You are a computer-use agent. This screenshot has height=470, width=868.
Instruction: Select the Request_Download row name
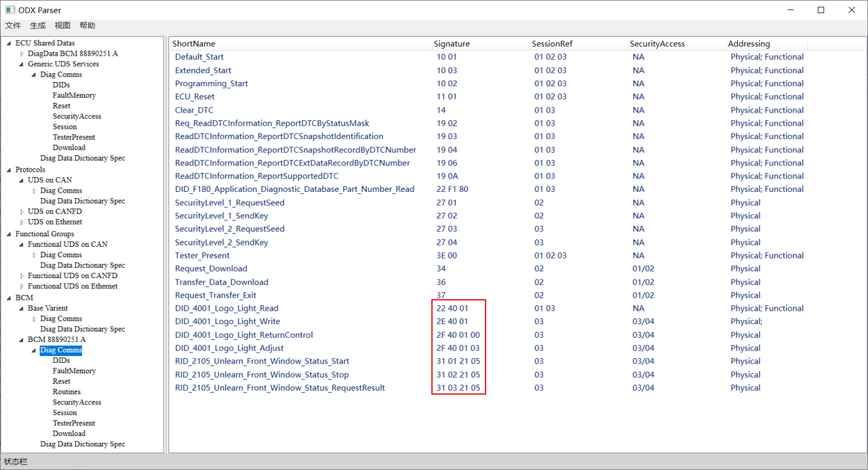[211, 269]
